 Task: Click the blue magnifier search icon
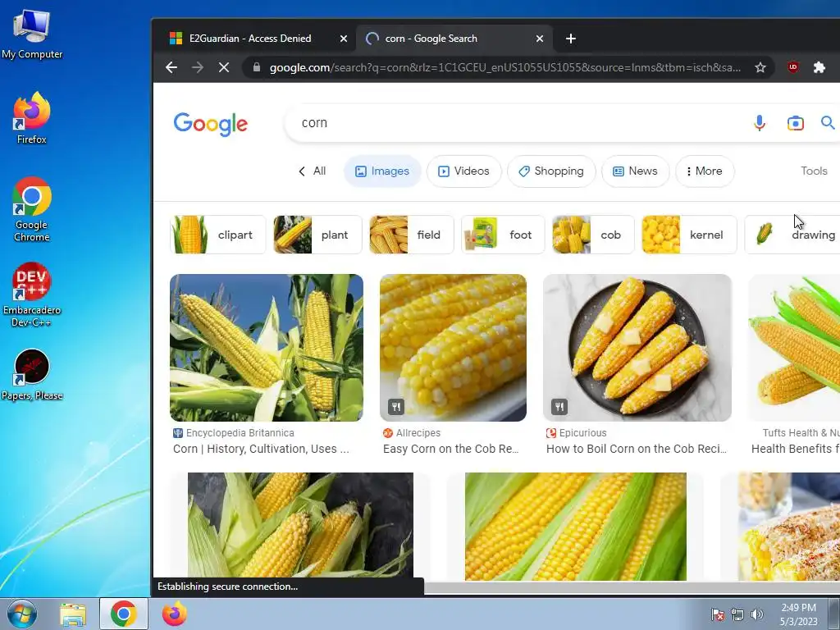[x=828, y=123]
